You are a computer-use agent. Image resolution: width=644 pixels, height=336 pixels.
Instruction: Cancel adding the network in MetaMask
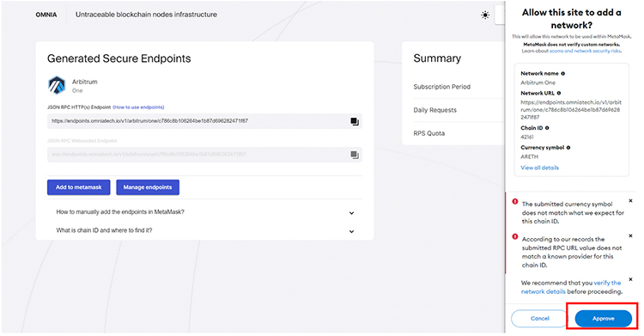[x=539, y=318]
